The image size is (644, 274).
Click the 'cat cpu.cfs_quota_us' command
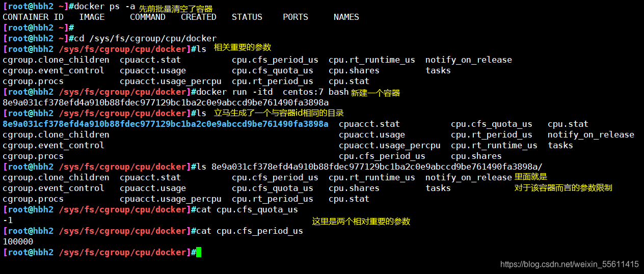[247, 209]
